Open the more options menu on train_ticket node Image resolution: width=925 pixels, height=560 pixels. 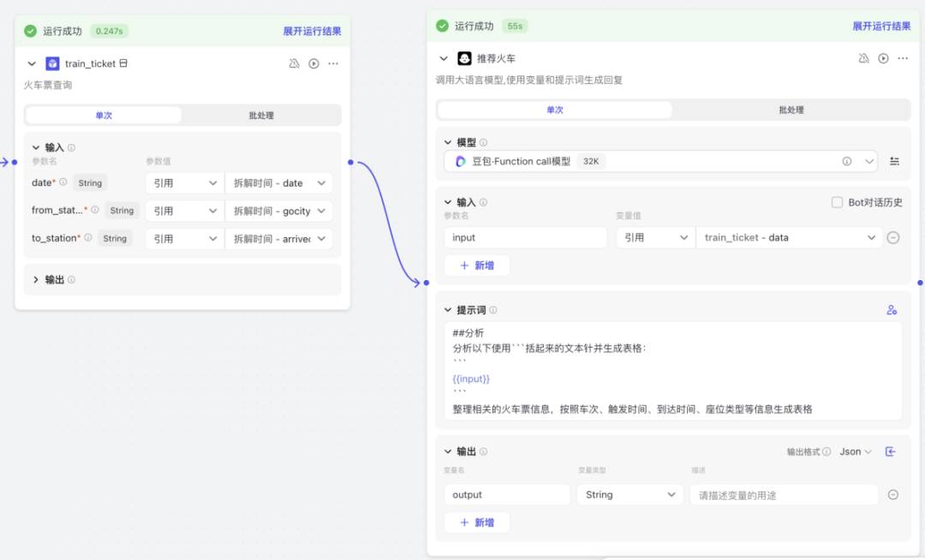333,63
